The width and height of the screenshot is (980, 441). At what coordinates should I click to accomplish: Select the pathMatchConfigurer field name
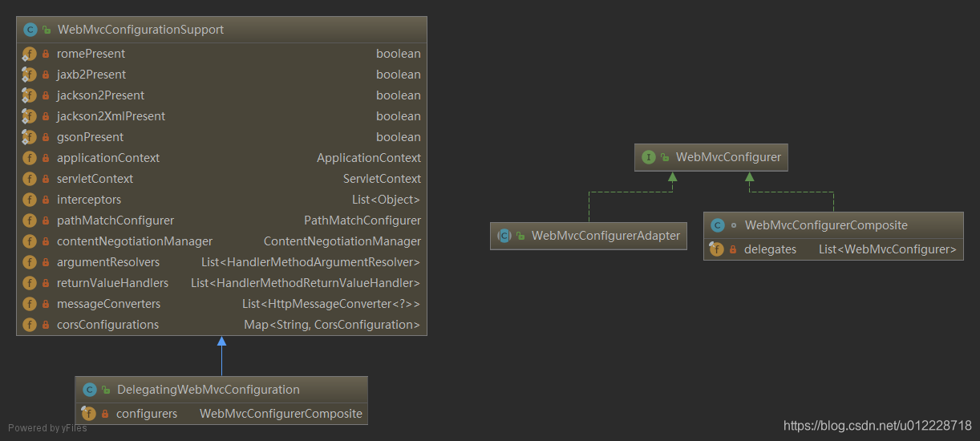click(115, 220)
